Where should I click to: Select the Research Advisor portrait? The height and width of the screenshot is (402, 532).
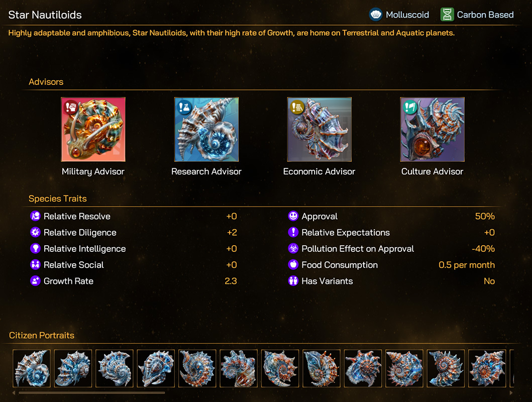206,129
